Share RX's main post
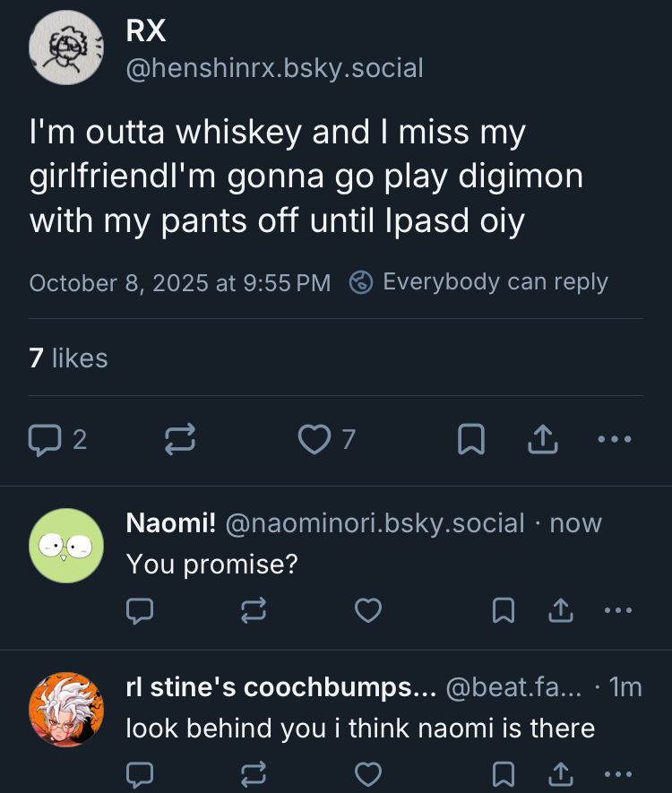 click(543, 439)
